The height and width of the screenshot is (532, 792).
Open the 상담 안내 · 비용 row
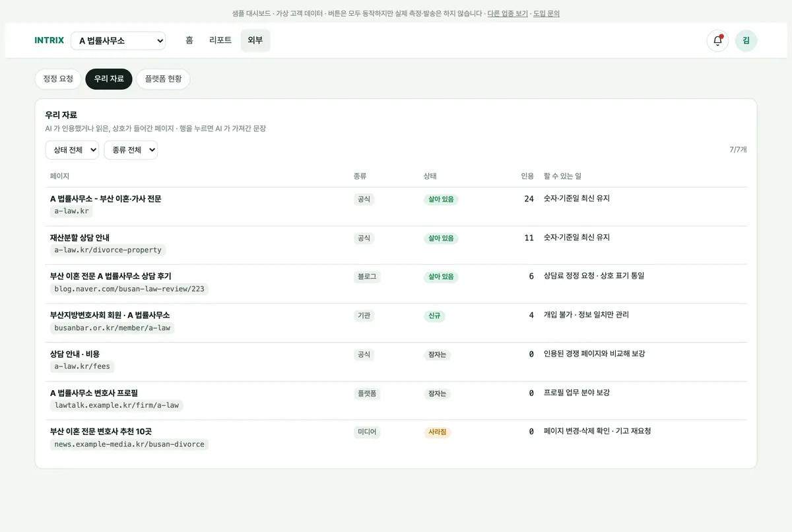click(396, 362)
